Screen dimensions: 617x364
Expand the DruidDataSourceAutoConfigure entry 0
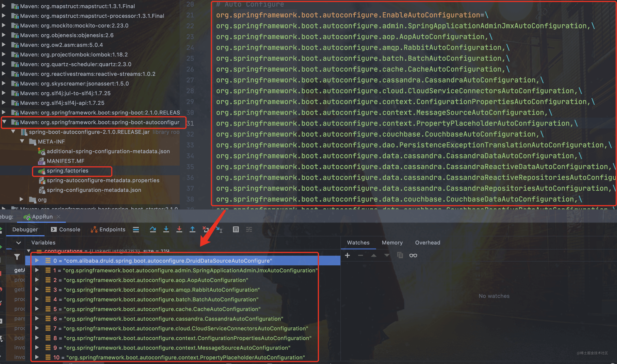[x=37, y=260]
